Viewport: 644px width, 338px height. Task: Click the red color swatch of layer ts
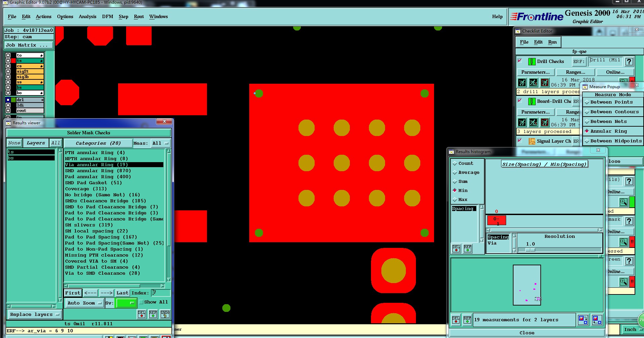(x=13, y=61)
